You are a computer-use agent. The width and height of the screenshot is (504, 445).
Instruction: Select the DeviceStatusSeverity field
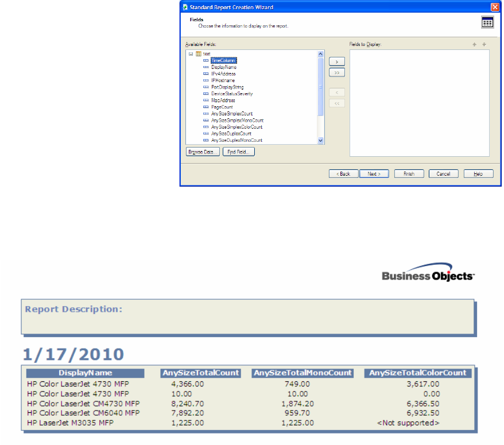pyautogui.click(x=232, y=94)
